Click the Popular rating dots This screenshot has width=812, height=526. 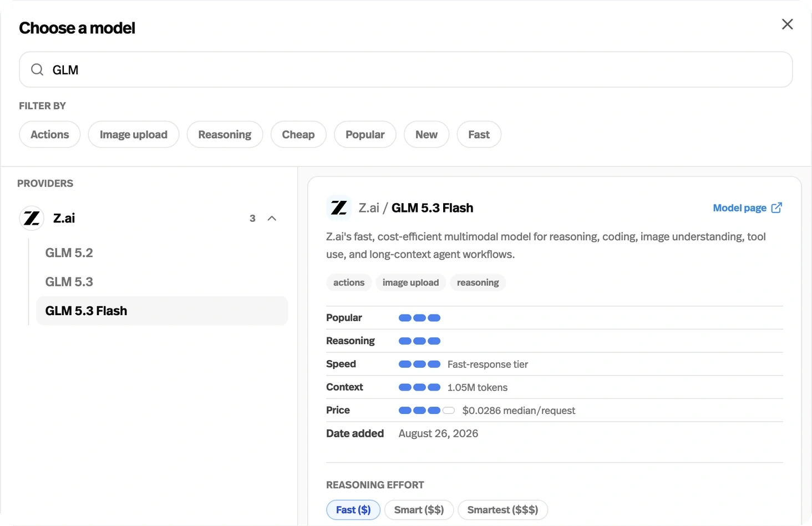419,318
